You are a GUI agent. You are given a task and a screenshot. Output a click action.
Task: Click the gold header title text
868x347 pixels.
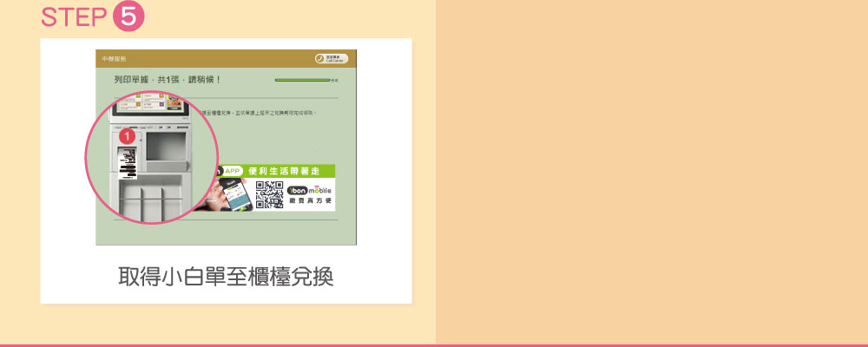[x=114, y=59]
